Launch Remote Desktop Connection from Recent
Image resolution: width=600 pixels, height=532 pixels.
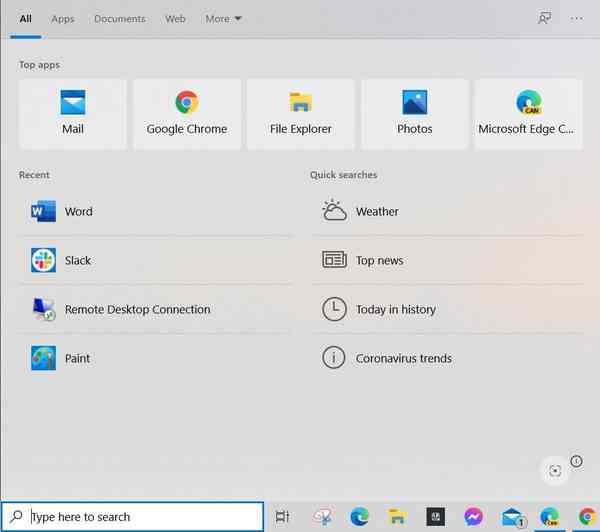pyautogui.click(x=155, y=309)
